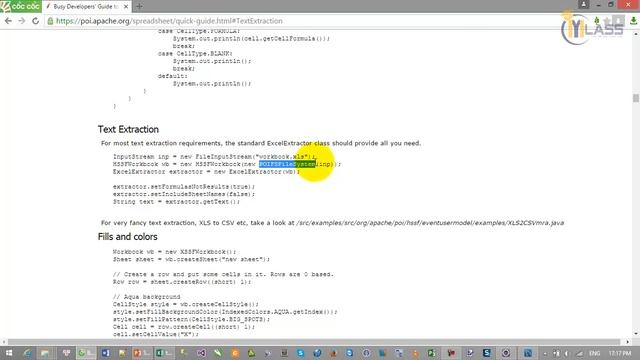Image resolution: width=640 pixels, height=360 pixels.
Task: Open the 17:17 PM taskbar clock
Action: pos(620,353)
